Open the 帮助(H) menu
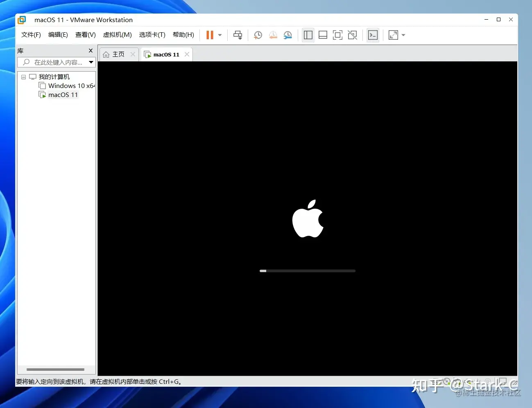 [x=183, y=35]
